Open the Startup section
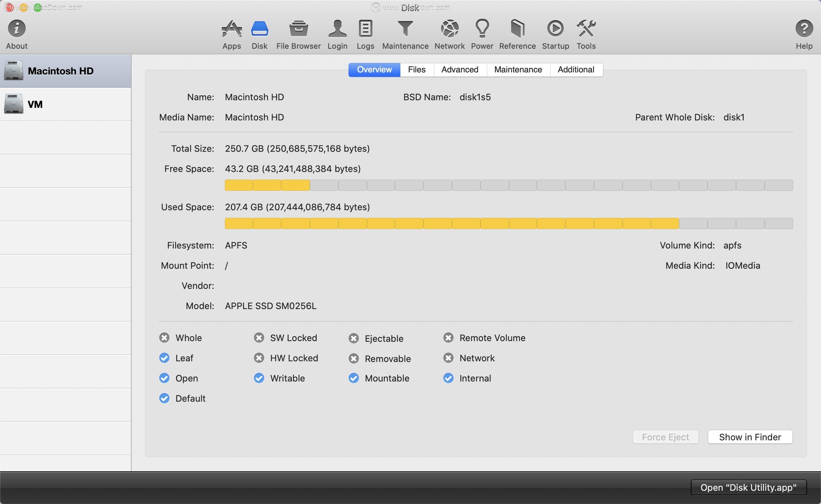Viewport: 821px width, 504px height. click(555, 34)
